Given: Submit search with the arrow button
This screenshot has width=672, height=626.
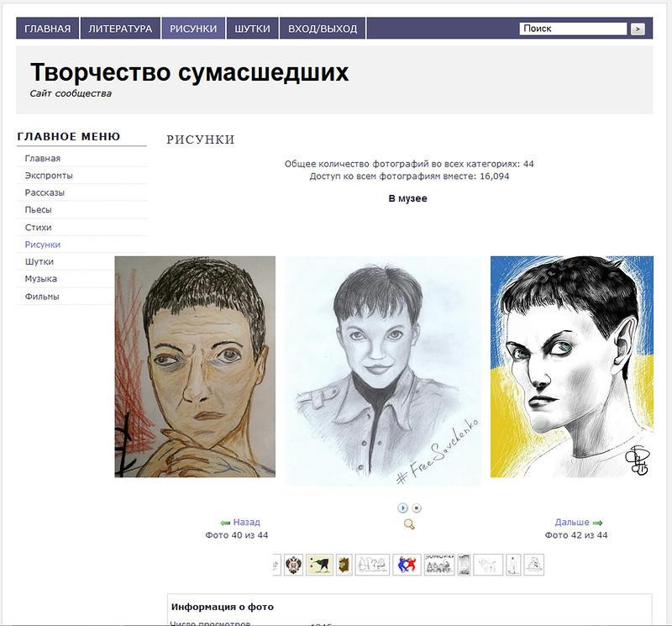Looking at the screenshot, I should 638,29.
